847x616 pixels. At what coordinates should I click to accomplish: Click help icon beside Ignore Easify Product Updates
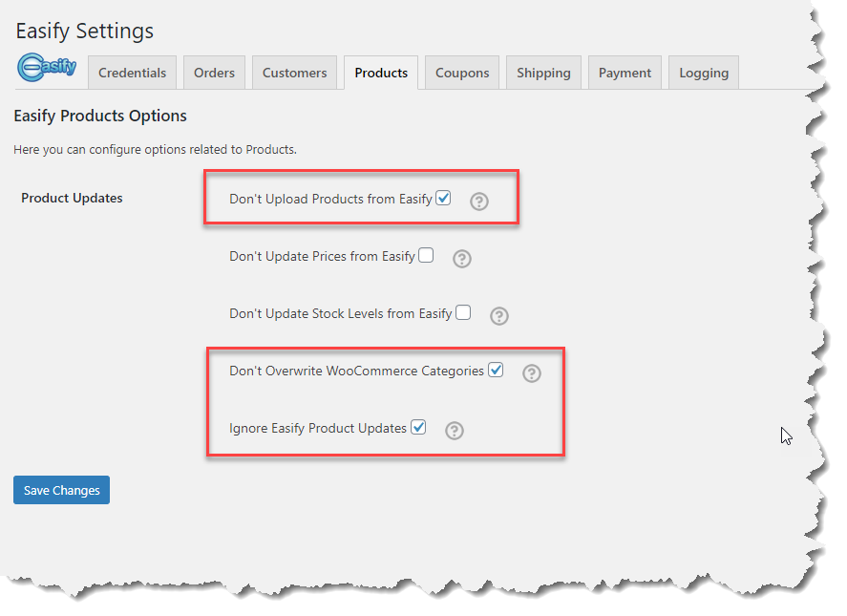[x=455, y=431]
